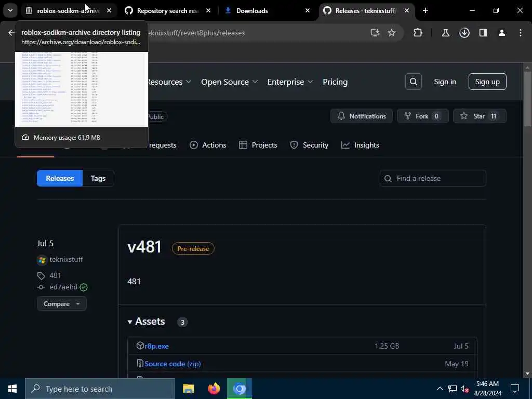Focus the Find a release field
The image size is (532, 399).
point(433,179)
